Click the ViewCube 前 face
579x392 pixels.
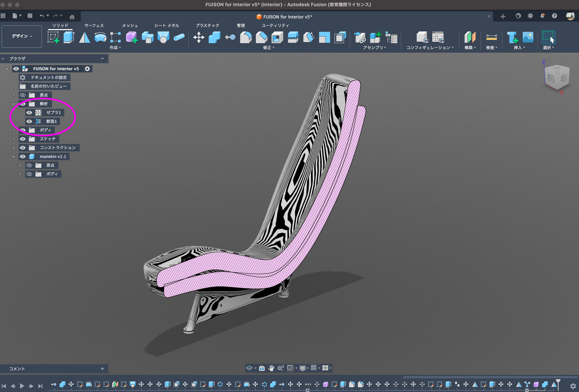(x=551, y=78)
